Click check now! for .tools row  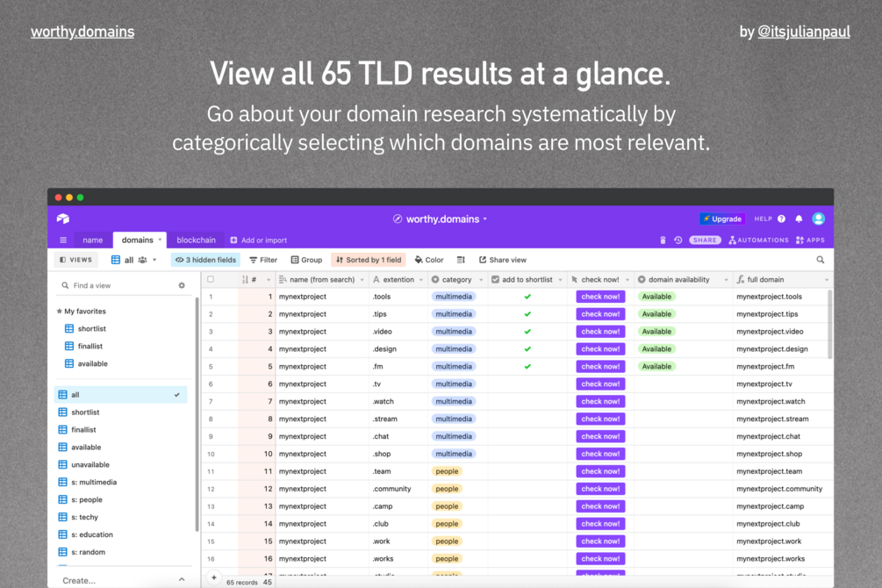point(600,297)
